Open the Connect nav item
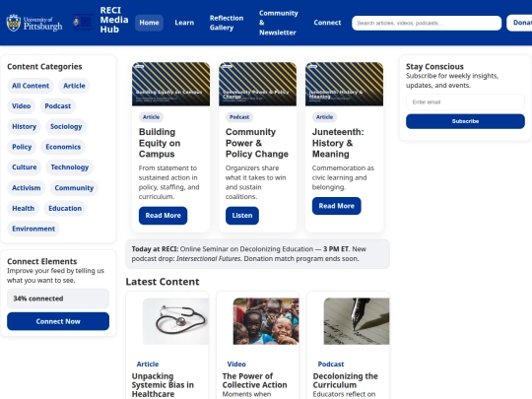Image resolution: width=532 pixels, height=399 pixels. 327,23
